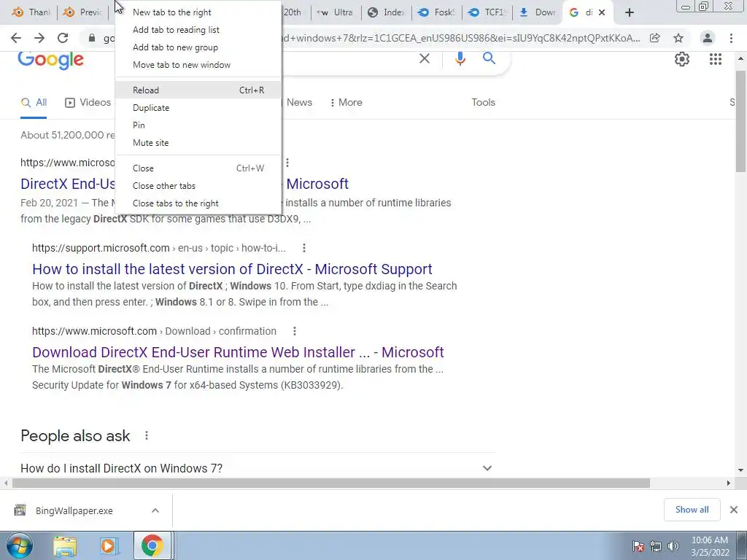This screenshot has height=560, width=747.
Task: Select the All search filter
Action: [34, 102]
